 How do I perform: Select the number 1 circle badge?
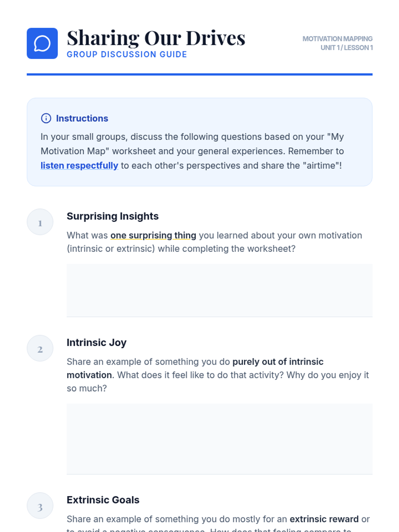click(x=40, y=222)
